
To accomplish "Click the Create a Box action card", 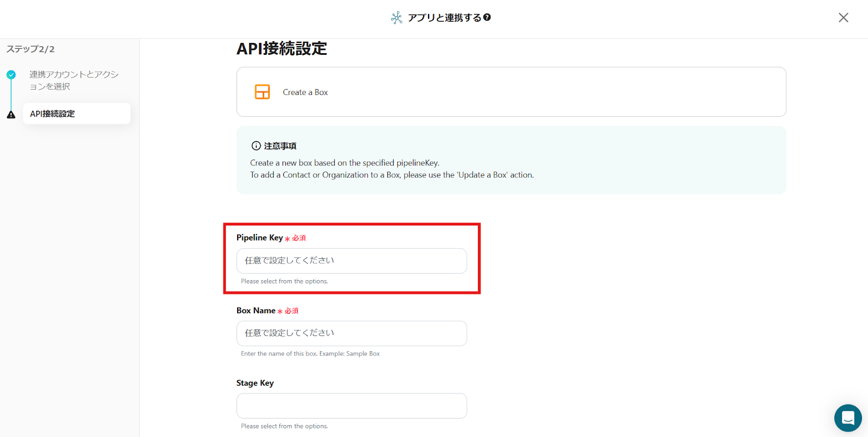I will click(x=511, y=92).
